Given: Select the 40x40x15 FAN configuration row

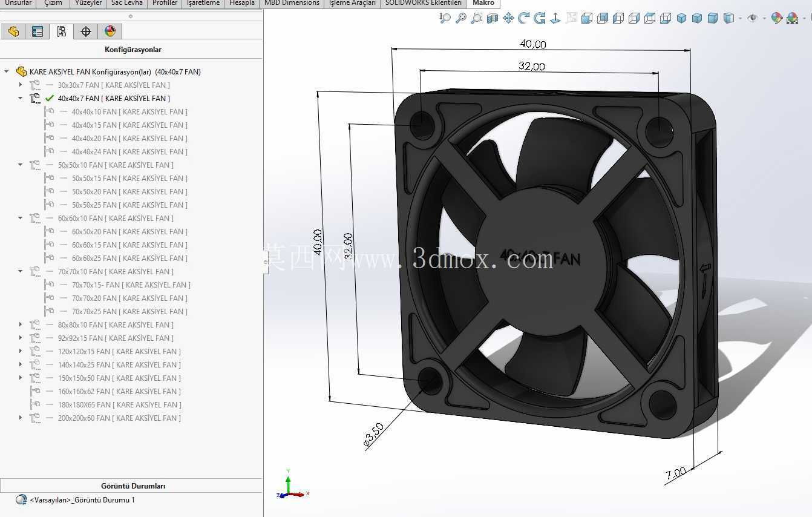Looking at the screenshot, I should (129, 125).
